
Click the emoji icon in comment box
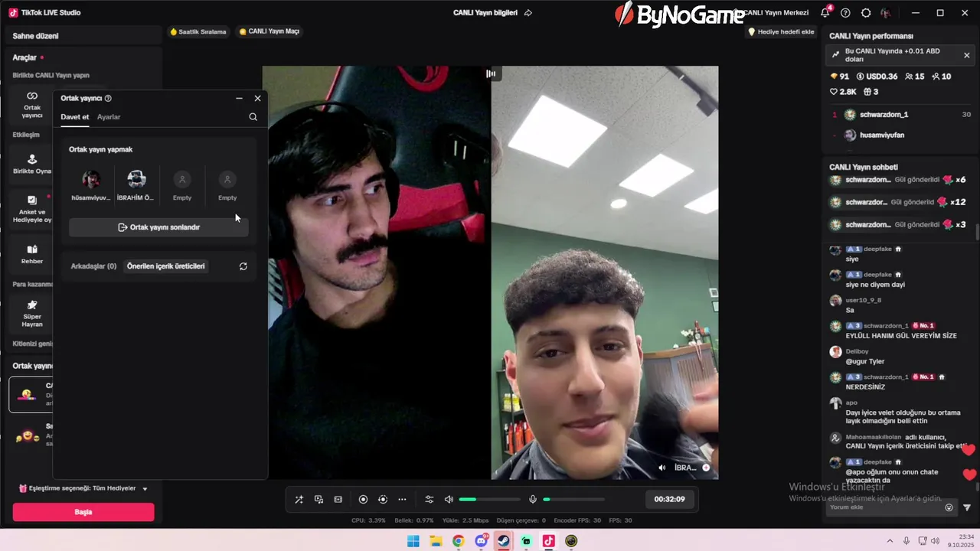click(949, 507)
